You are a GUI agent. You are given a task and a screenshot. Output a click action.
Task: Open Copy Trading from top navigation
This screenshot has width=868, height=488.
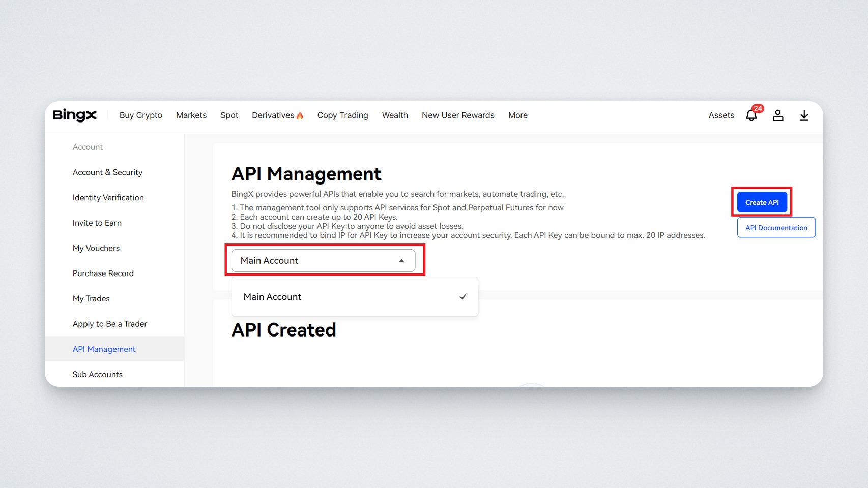point(342,115)
